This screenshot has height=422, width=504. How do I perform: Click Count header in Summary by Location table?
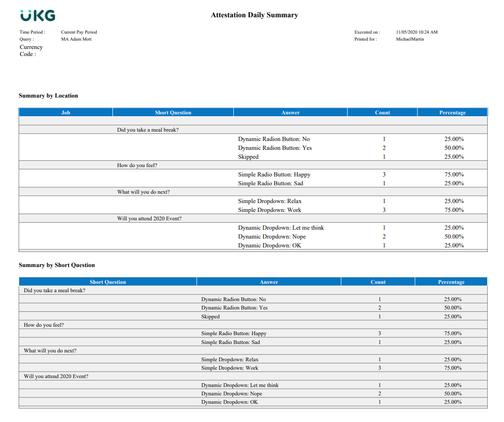point(382,113)
